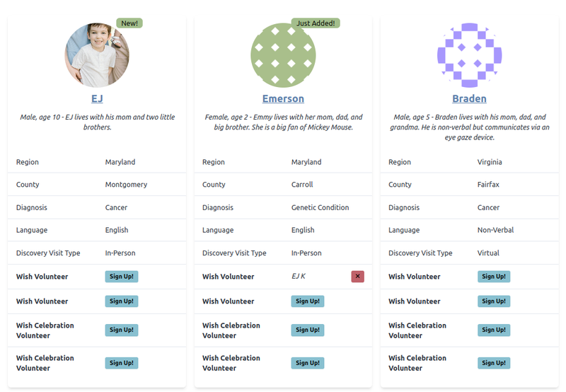Image resolution: width=566 pixels, height=392 pixels.
Task: Open the EJ name link
Action: (x=97, y=98)
